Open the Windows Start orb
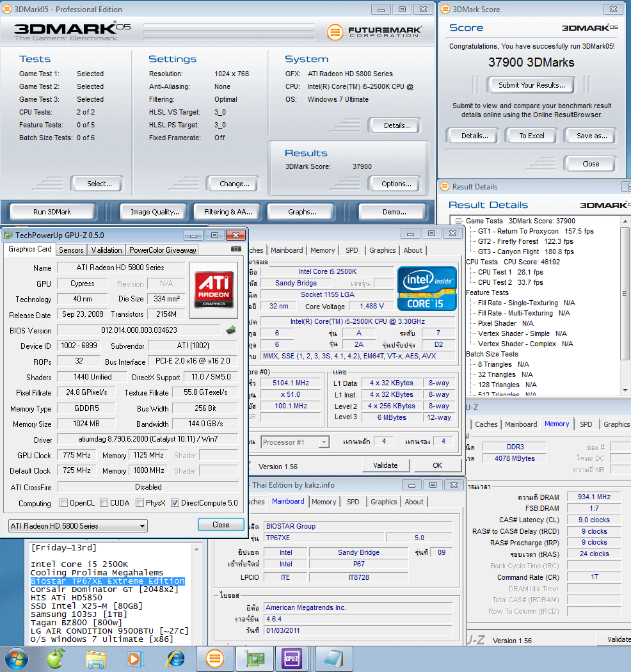Screen dimensions: 631x672 [16, 659]
